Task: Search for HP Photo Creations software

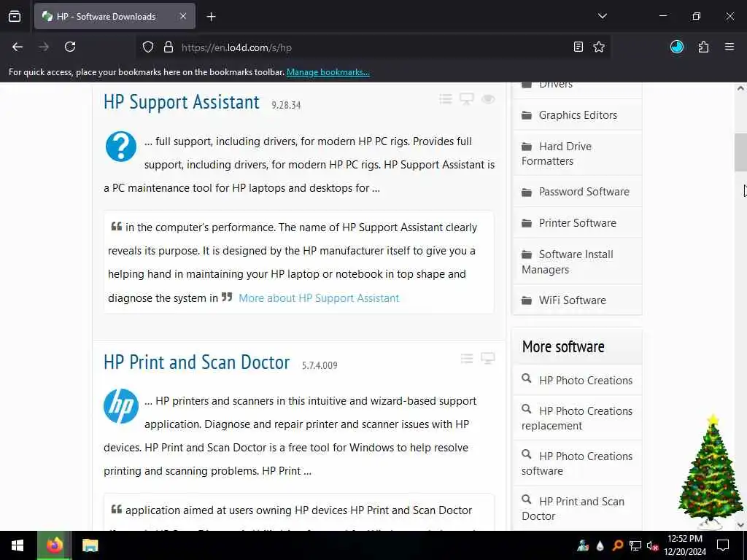Action: pos(577,463)
